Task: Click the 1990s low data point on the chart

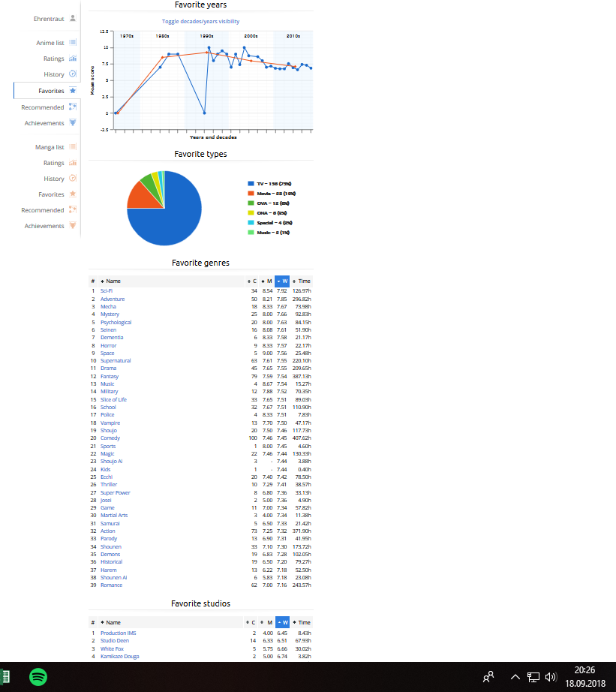Action: [204, 113]
